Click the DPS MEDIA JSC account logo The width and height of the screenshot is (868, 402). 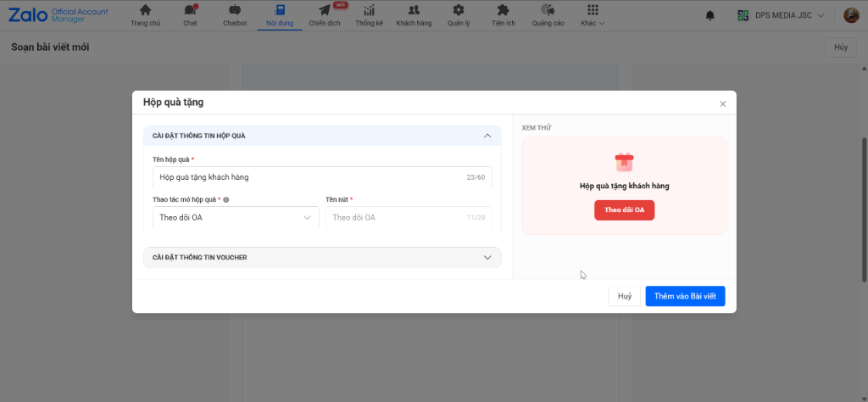743,15
